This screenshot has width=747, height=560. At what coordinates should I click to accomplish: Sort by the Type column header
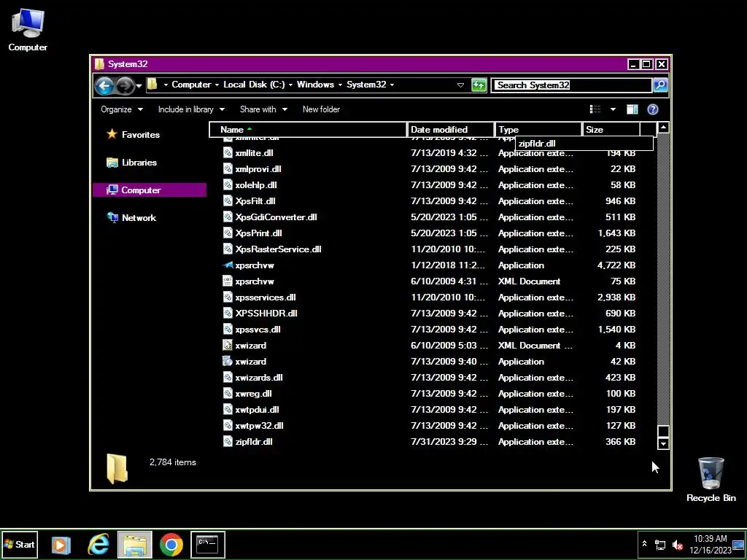538,130
